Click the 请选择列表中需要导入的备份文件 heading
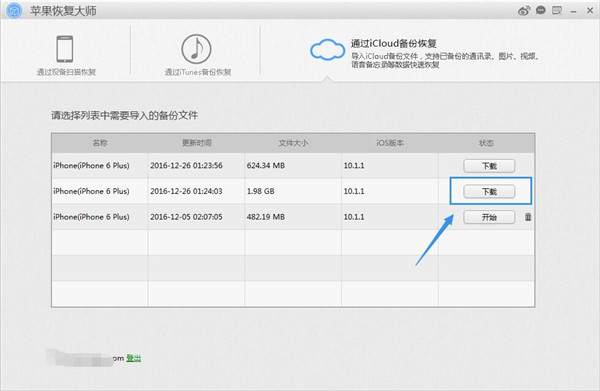The height and width of the screenshot is (391, 600). (124, 115)
